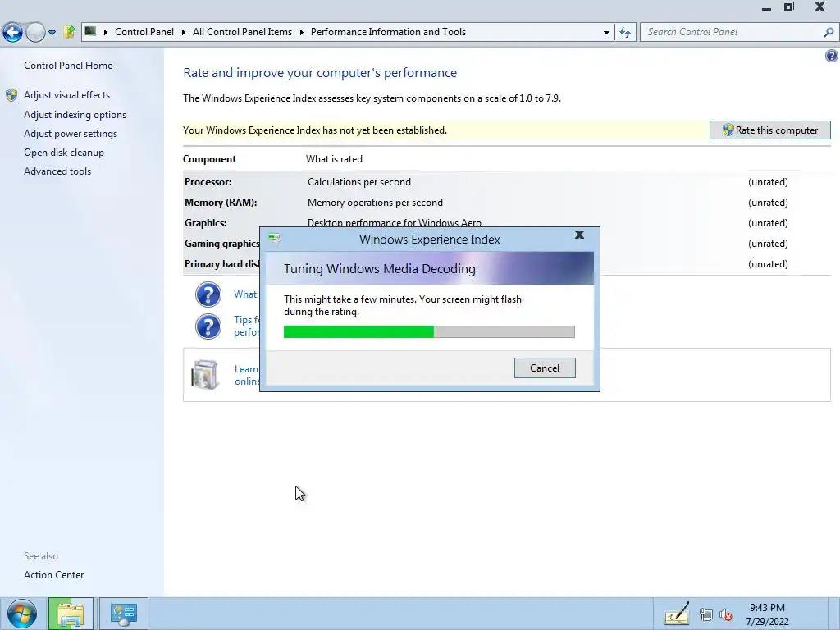Expand the arrow after Control Panel breadcrumb

[183, 32]
